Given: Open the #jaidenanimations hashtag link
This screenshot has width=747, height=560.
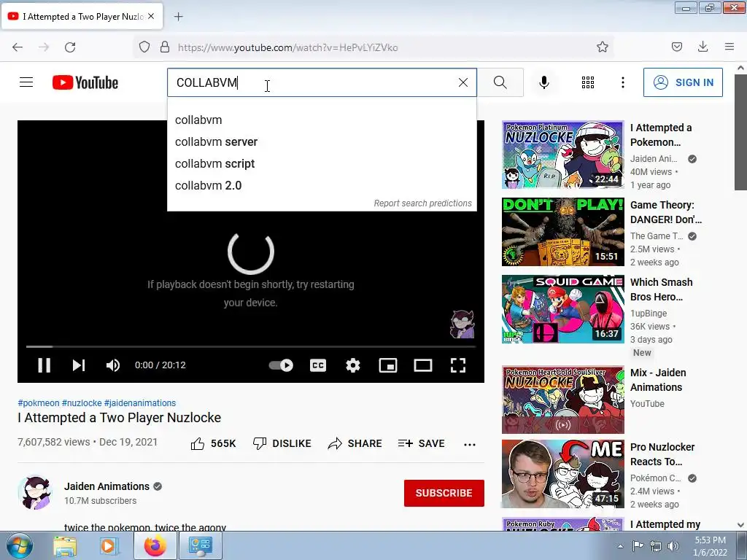Looking at the screenshot, I should click(140, 402).
